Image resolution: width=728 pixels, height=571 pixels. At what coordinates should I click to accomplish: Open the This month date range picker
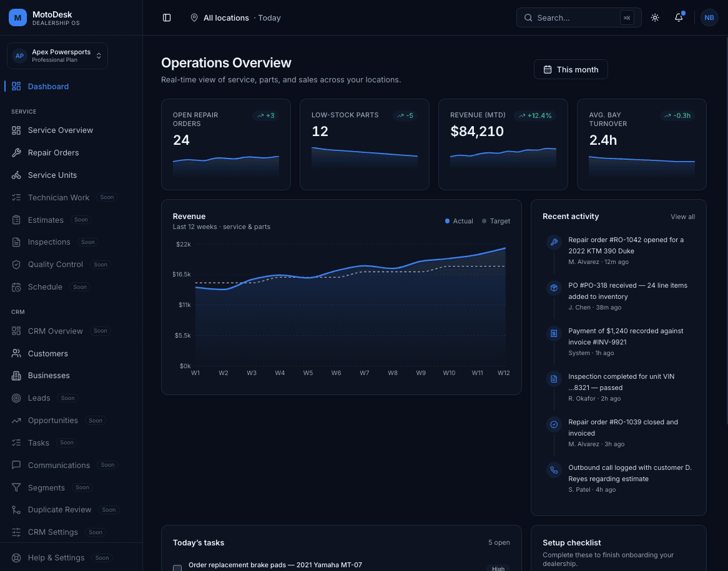click(571, 70)
